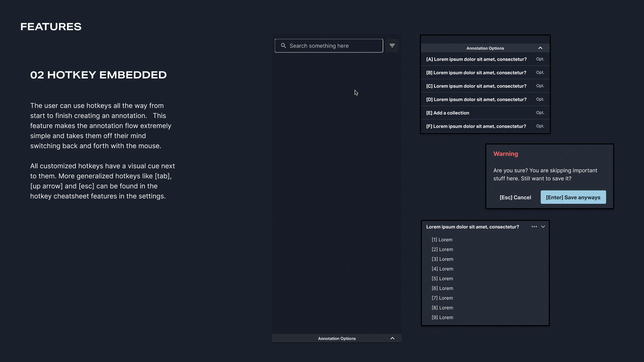Select answer [1] Lorem
Viewport: 644px width, 362px height.
tap(442, 240)
